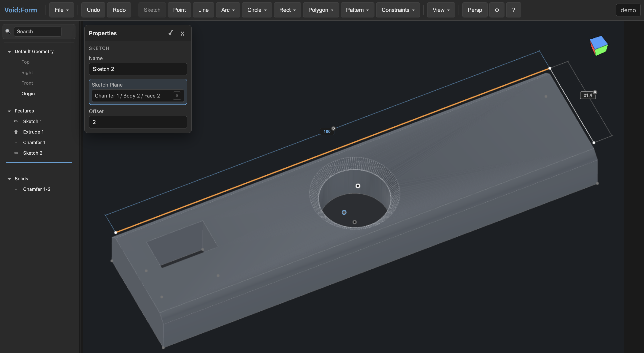Click the search magnifier icon
The height and width of the screenshot is (353, 644).
(8, 31)
